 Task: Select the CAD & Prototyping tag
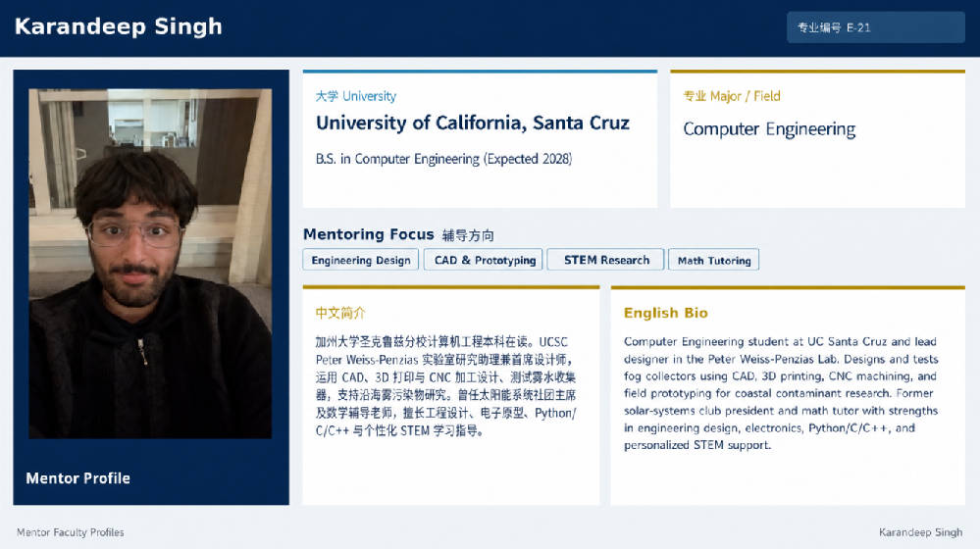coord(483,260)
